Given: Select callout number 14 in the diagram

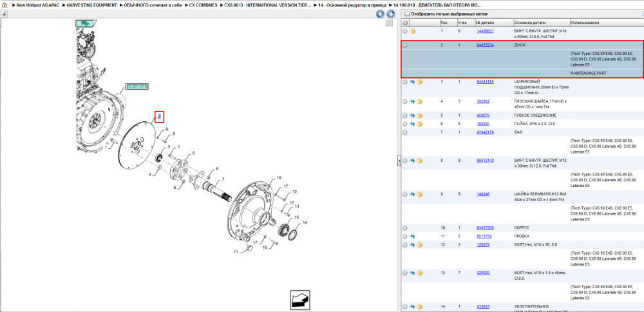Looking at the screenshot, I should (305, 222).
